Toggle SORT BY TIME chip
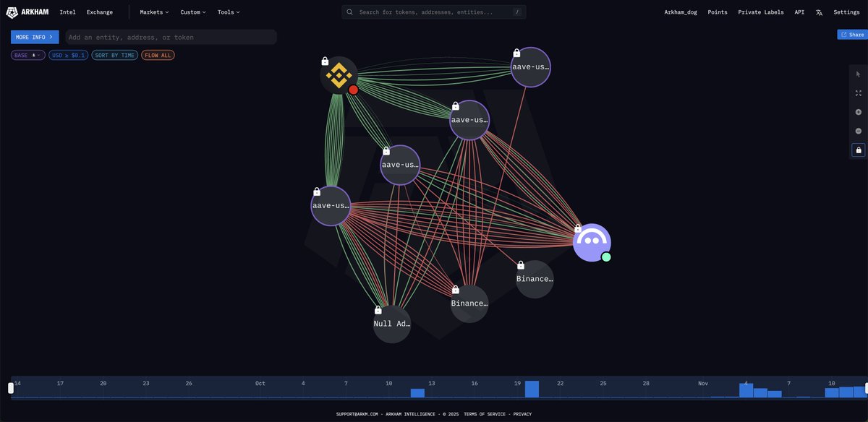Screen dimensions: 868x422 tap(114, 55)
